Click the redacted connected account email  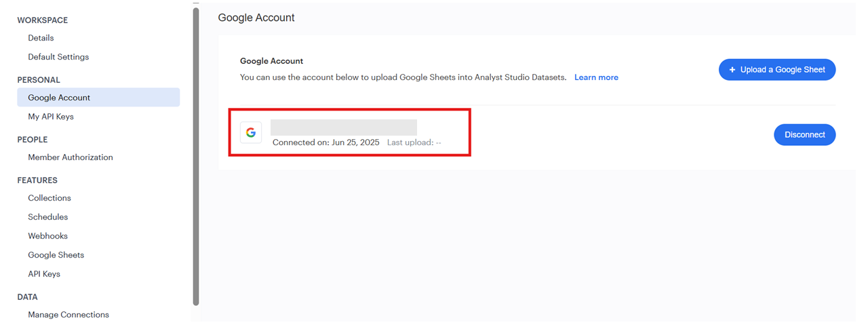click(344, 128)
